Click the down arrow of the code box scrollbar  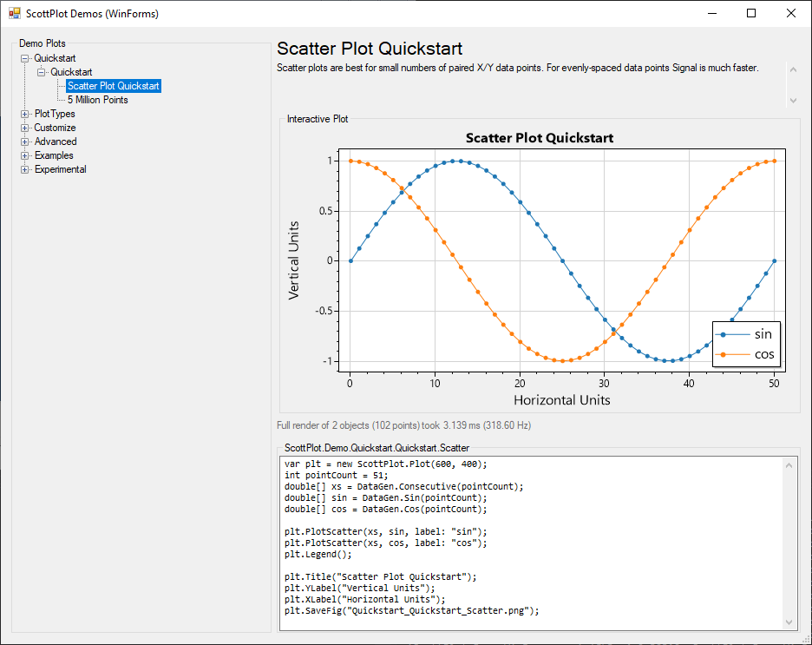(x=790, y=621)
